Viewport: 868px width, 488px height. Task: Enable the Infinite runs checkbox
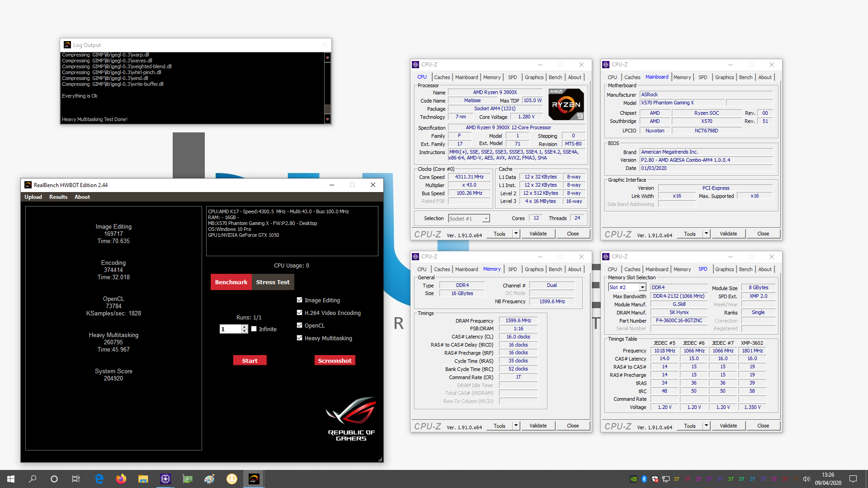[x=254, y=328]
